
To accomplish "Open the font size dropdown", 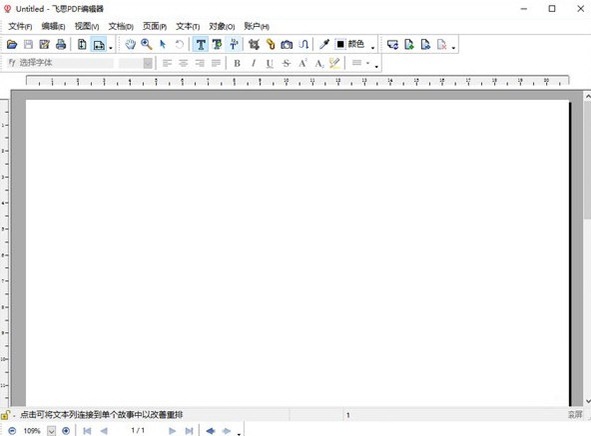I will 148,63.
